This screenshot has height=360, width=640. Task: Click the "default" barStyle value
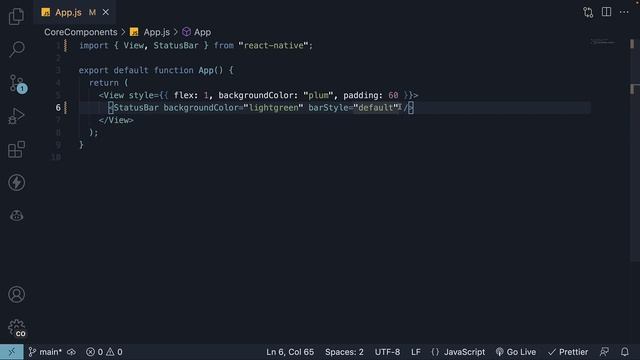[x=376, y=107]
